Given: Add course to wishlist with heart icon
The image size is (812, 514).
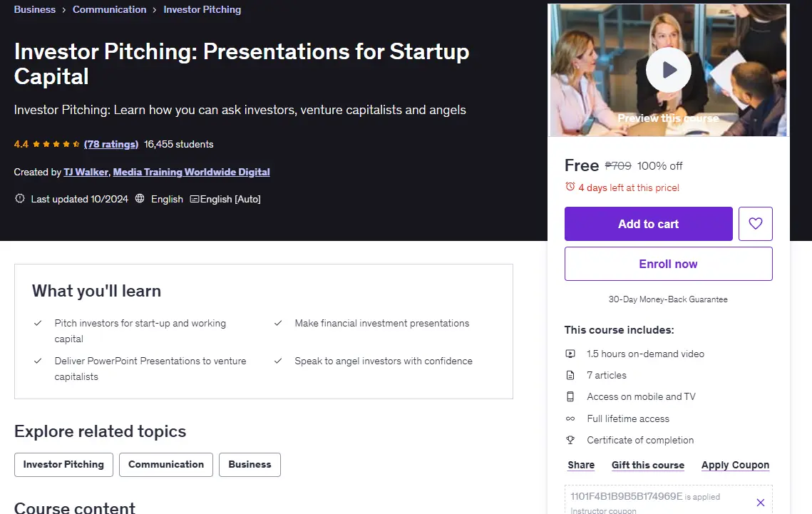Looking at the screenshot, I should [755, 224].
